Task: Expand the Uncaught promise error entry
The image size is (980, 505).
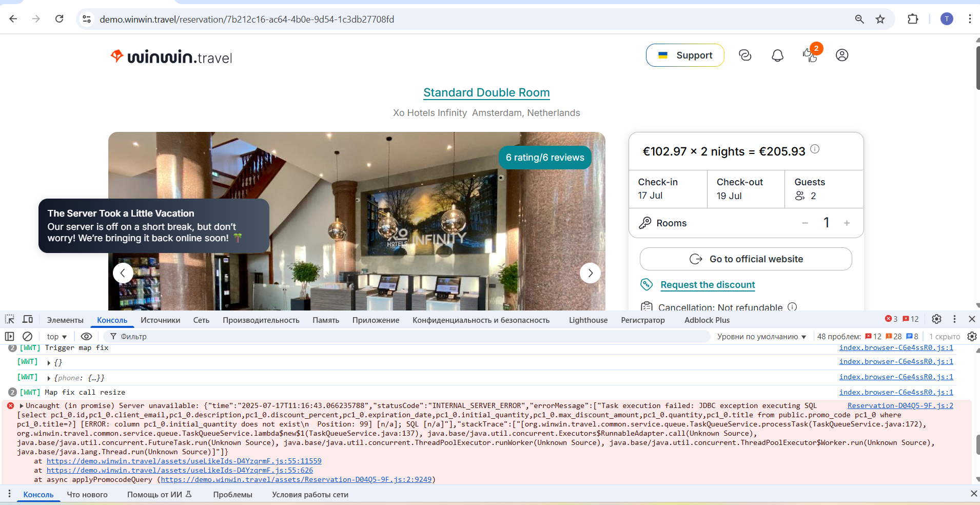Action: [22, 406]
